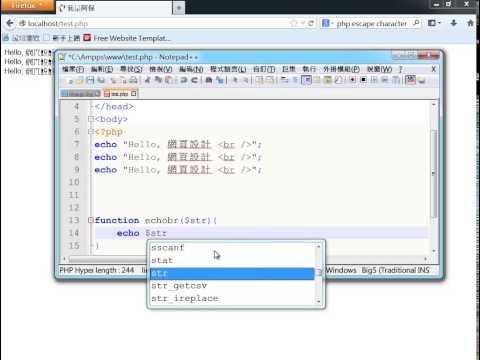The image size is (480, 360).
Task: Click the Save icon in Notepad++ toolbar
Action: tap(90, 80)
